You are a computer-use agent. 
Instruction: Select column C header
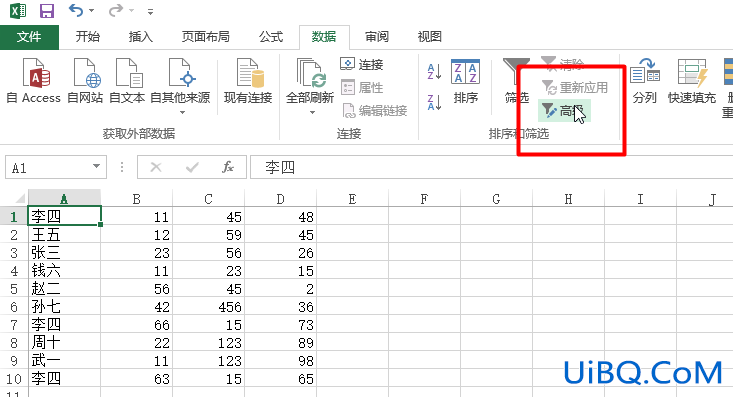pos(208,199)
